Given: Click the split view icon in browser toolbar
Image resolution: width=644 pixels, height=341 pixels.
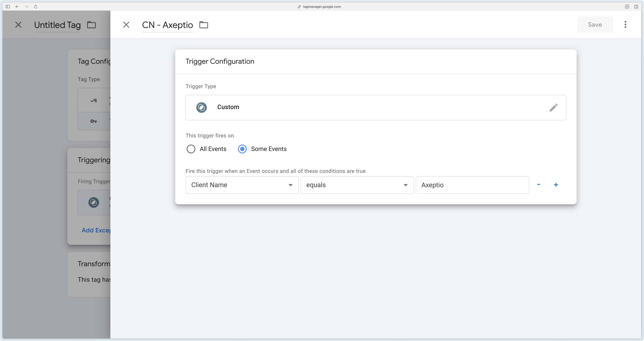Looking at the screenshot, I should coord(636,7).
